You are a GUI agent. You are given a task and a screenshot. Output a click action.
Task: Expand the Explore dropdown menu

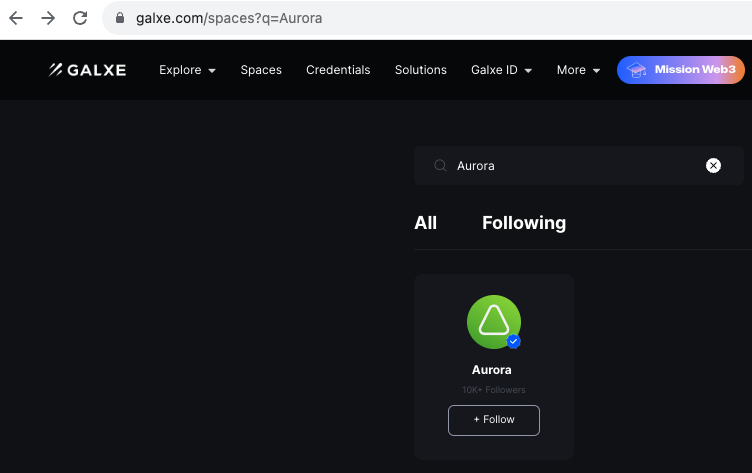pyautogui.click(x=187, y=70)
